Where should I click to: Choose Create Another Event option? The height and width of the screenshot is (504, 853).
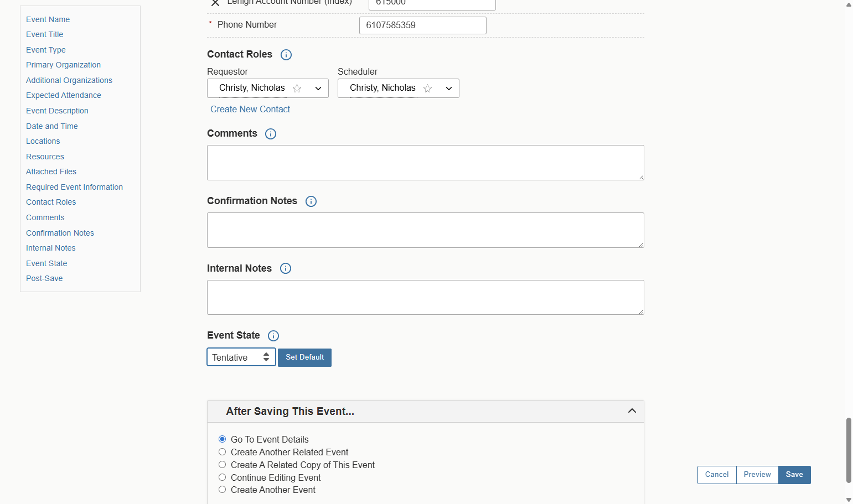(x=222, y=490)
